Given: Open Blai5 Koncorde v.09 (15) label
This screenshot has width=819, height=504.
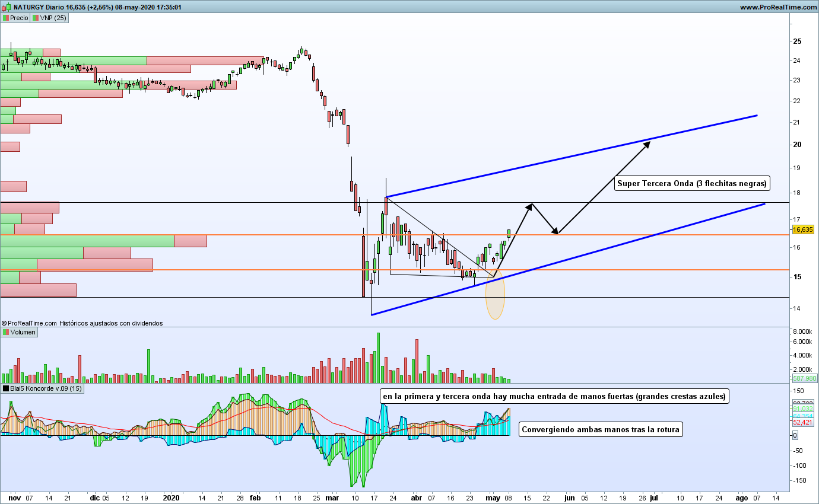Looking at the screenshot, I should (x=45, y=389).
